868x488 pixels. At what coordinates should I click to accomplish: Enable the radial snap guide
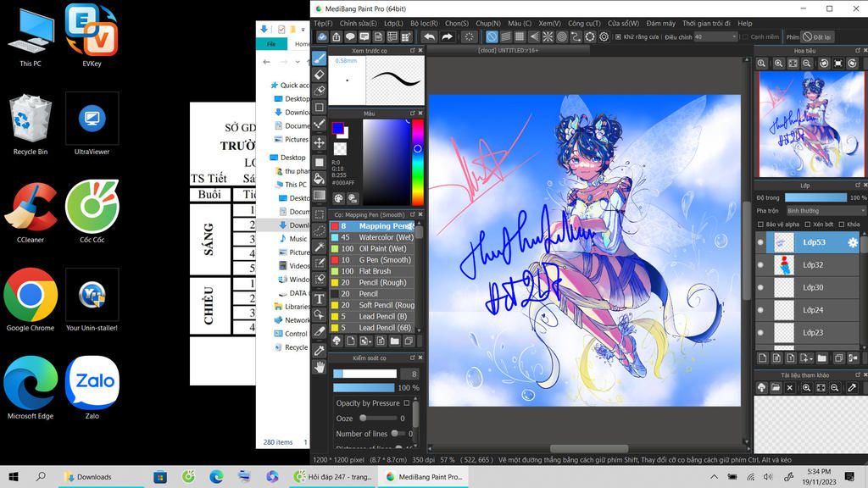pos(548,37)
